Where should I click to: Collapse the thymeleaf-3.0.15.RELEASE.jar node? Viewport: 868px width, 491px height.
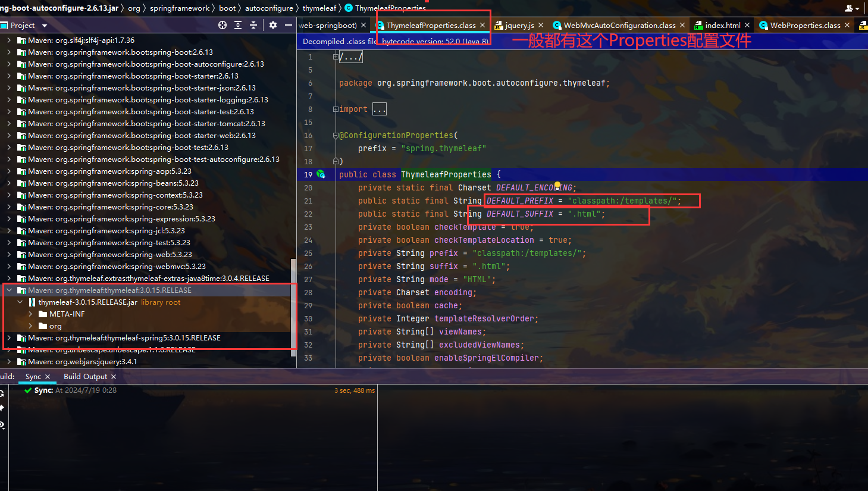[x=20, y=302]
